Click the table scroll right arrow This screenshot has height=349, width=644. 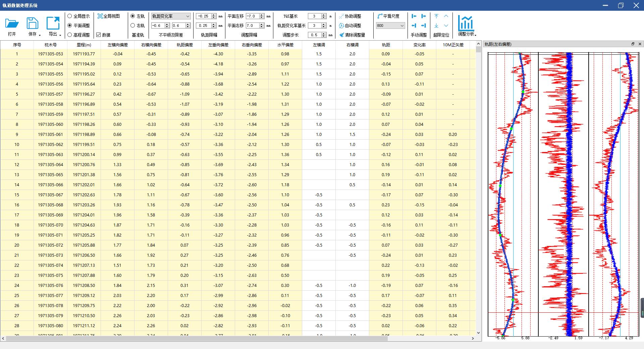coord(473,338)
